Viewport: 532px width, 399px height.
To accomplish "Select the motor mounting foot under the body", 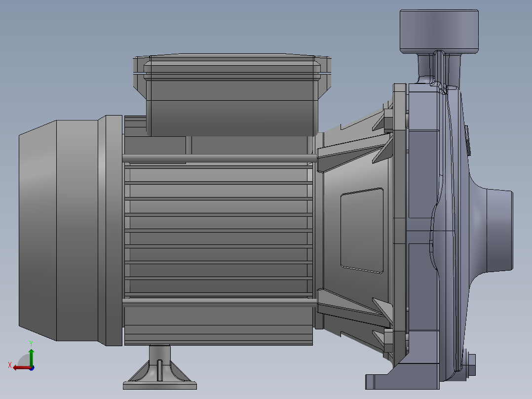I will 160,367.
